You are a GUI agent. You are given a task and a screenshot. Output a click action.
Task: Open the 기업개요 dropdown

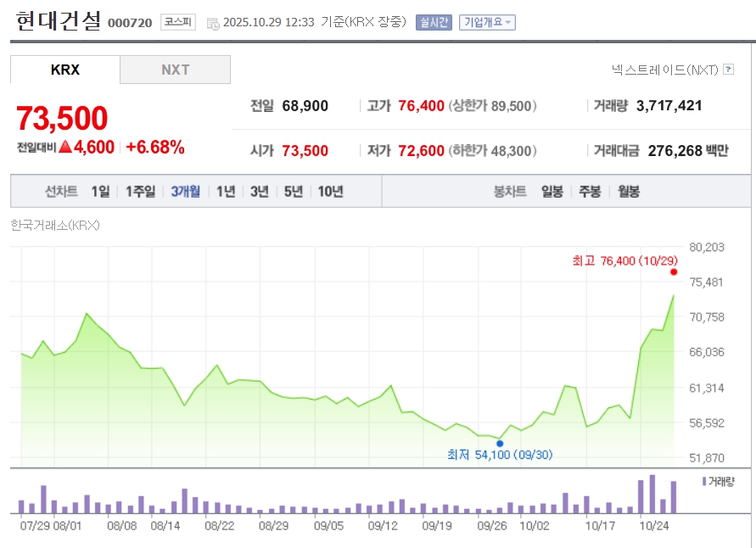[x=487, y=22]
